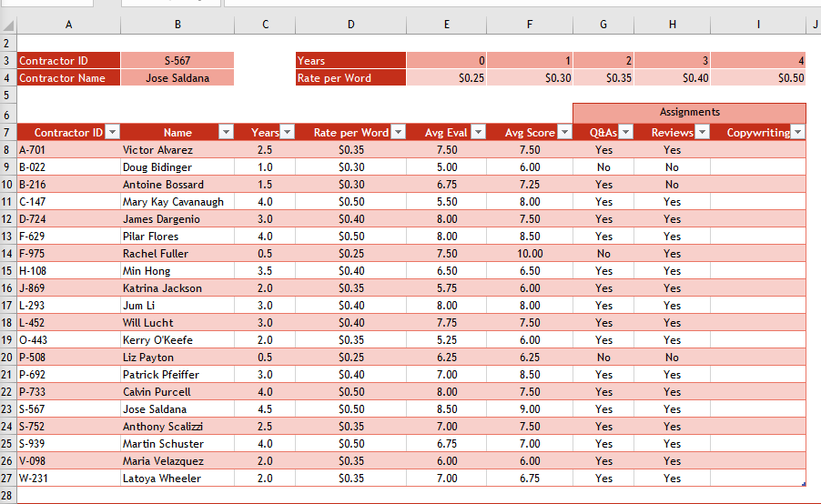Select the $0.50 rate cell in row 4
This screenshot has width=821, height=504.
758,77
